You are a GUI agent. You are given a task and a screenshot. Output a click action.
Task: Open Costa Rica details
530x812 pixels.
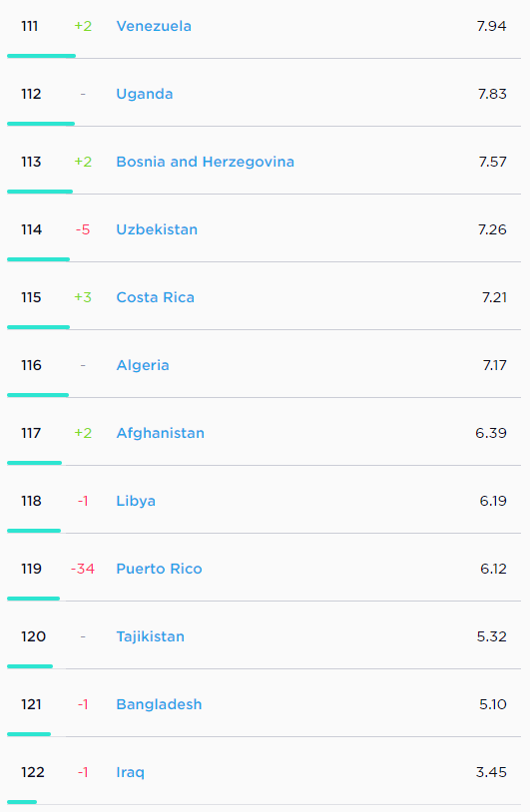(x=155, y=297)
